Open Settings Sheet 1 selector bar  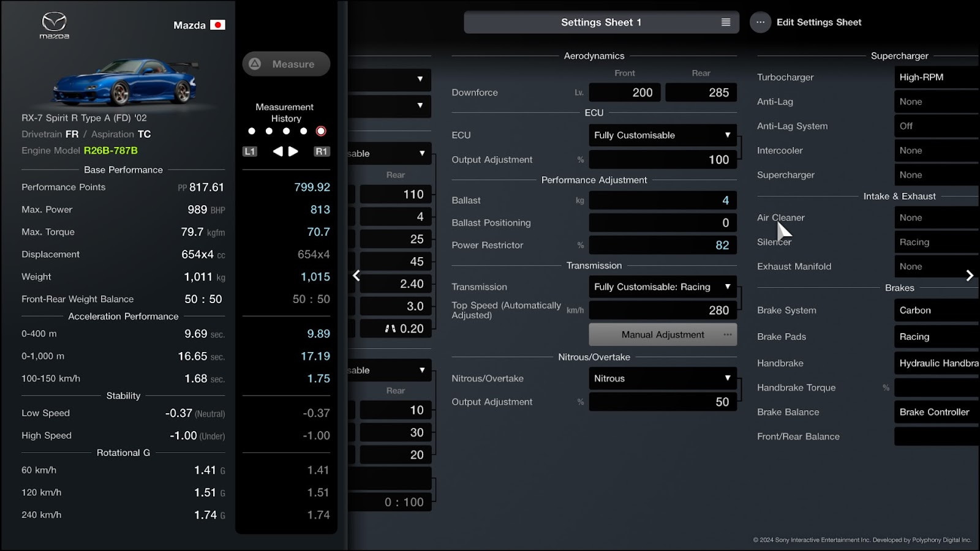[x=601, y=22]
